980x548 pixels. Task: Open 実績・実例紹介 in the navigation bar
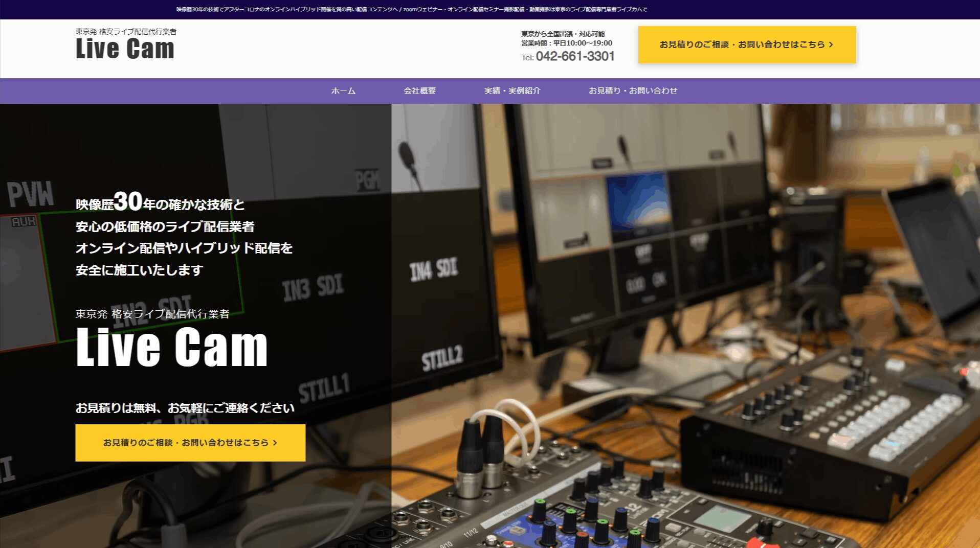click(512, 91)
